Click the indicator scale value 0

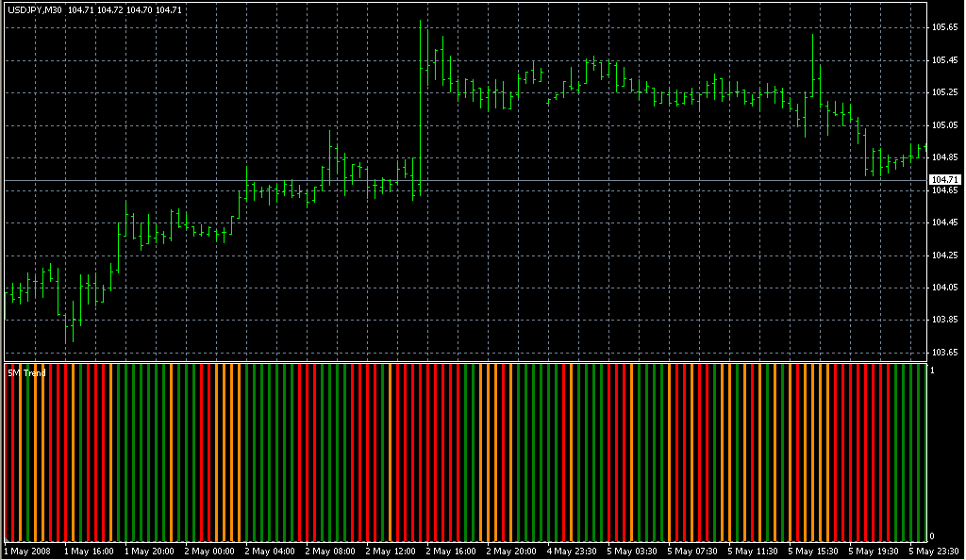pyautogui.click(x=933, y=536)
